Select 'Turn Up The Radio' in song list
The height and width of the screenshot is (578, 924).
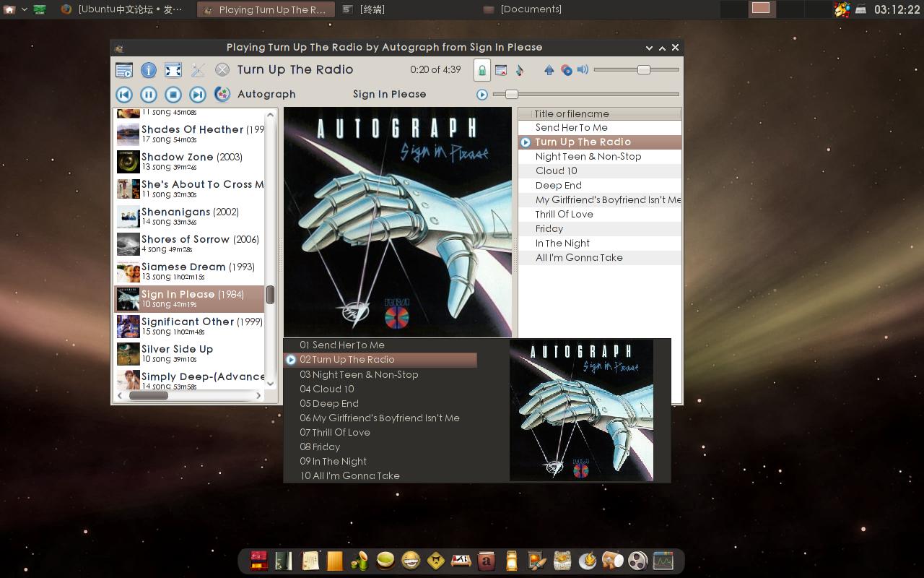click(600, 142)
